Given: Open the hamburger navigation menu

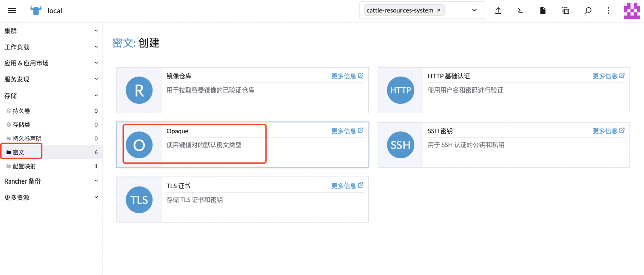Looking at the screenshot, I should (12, 11).
